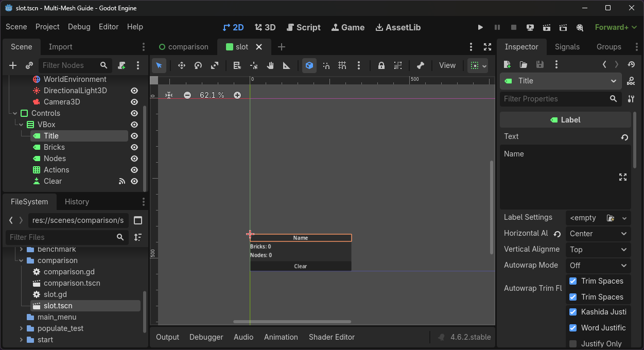Save the edited resource in Inspector

540,64
